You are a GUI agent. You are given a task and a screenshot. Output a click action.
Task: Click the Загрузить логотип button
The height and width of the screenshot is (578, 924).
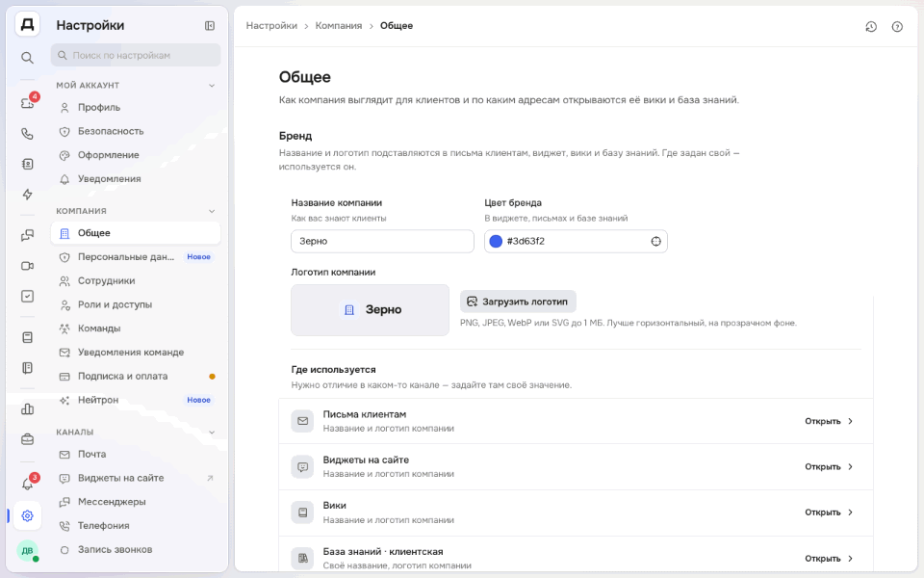click(x=518, y=302)
